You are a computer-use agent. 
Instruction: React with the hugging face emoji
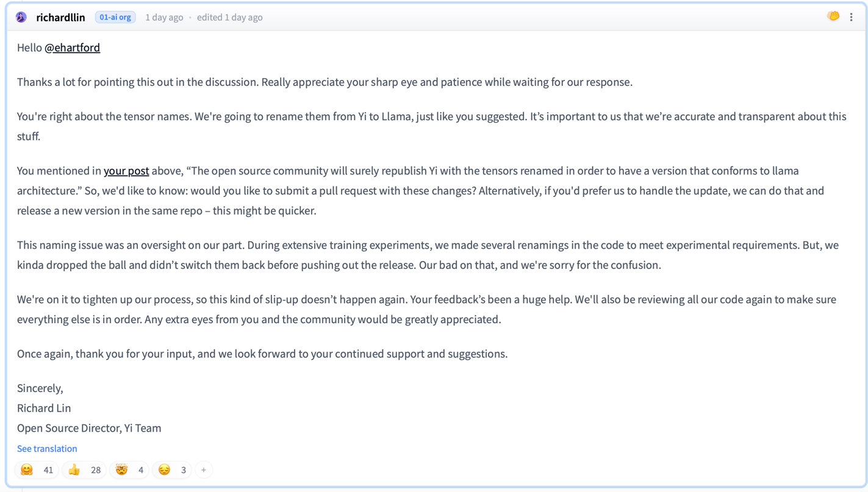point(27,470)
